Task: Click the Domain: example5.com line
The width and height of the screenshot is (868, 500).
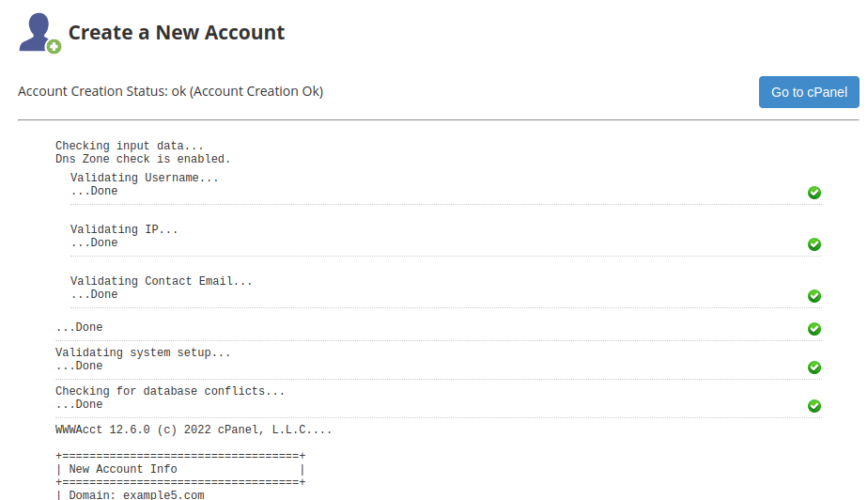Action: click(135, 494)
